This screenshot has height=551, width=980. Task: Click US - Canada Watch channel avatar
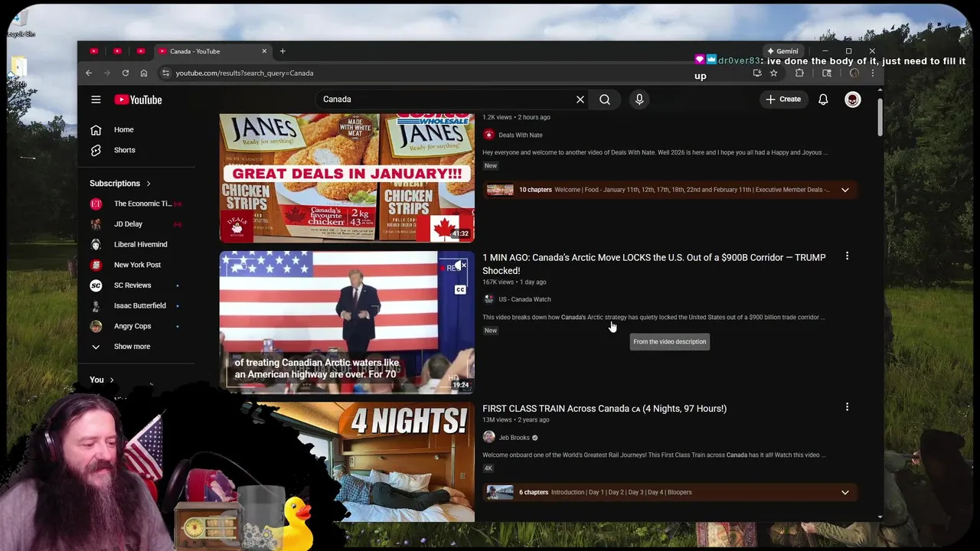488,299
